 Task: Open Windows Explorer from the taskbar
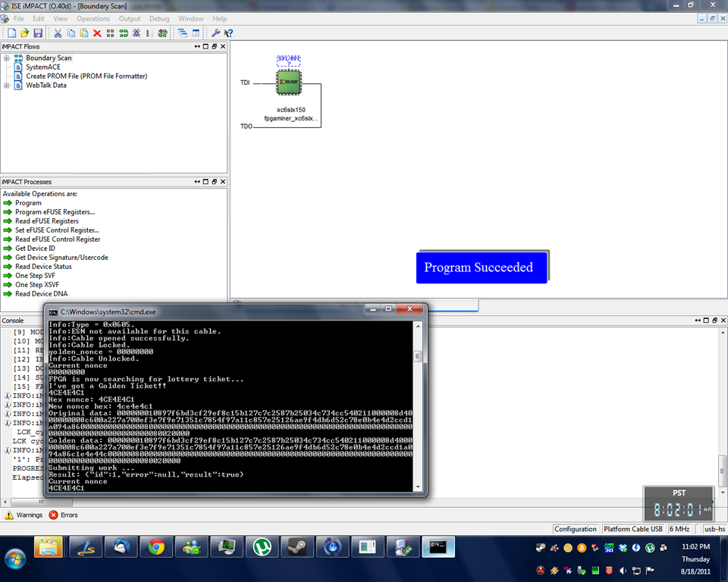[49, 547]
